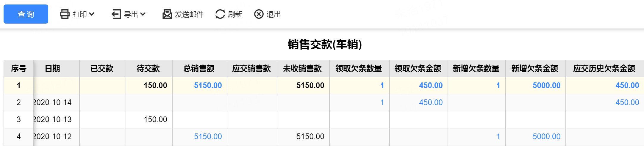Click the blue 查询 button
The image size is (644, 146).
point(26,14)
